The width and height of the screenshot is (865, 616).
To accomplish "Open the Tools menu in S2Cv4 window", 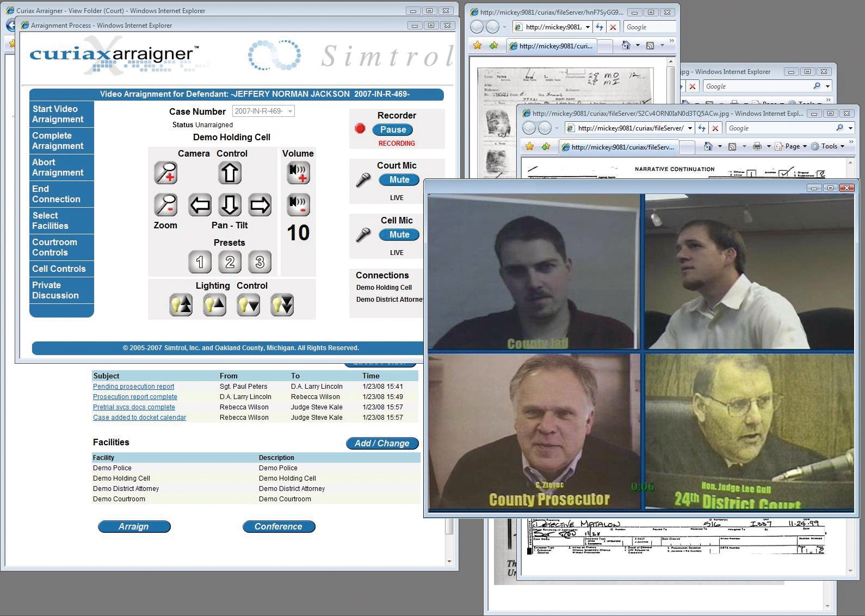I will coord(828,146).
